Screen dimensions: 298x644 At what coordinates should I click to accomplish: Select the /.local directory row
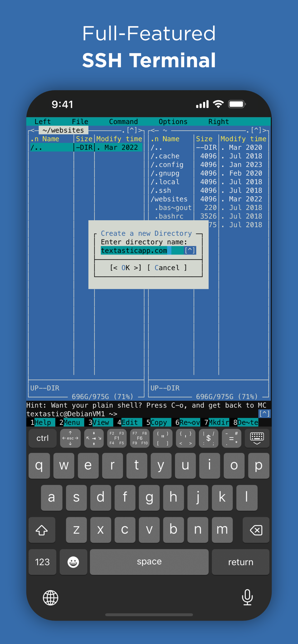pos(208,182)
